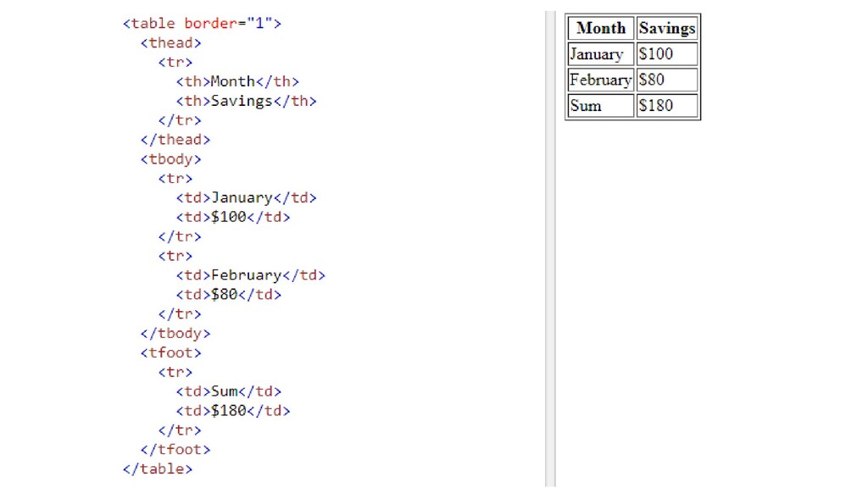Viewport: 868px width, 488px height.
Task: Place cursor on the td $80 code line
Action: (229, 294)
